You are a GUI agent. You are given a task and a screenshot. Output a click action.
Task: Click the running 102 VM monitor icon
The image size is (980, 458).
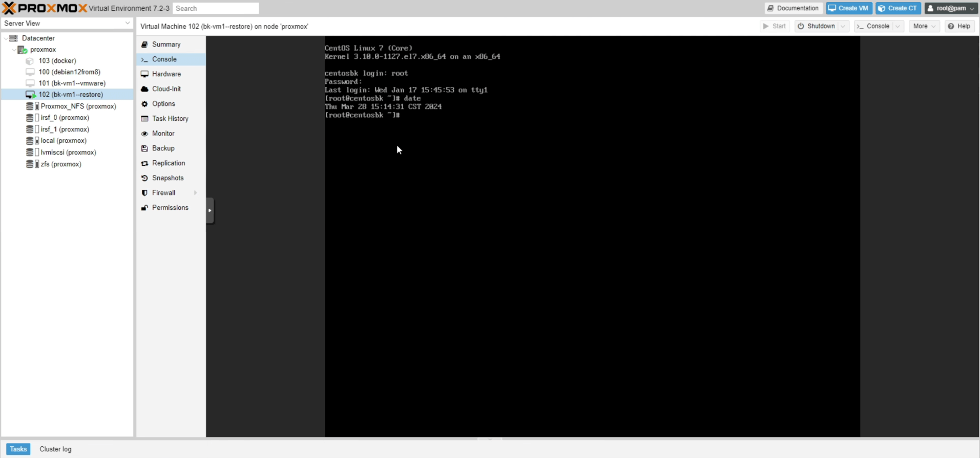coord(30,95)
